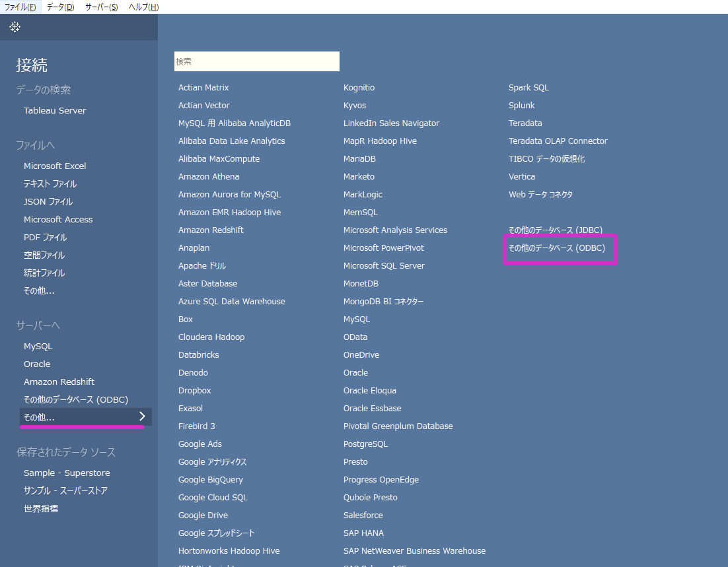This screenshot has height=567, width=728.
Task: Select Oracle in the left sidebar
Action: point(37,364)
